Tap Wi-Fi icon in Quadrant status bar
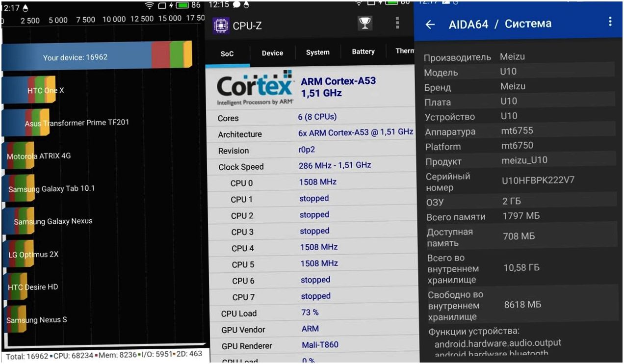 click(150, 5)
